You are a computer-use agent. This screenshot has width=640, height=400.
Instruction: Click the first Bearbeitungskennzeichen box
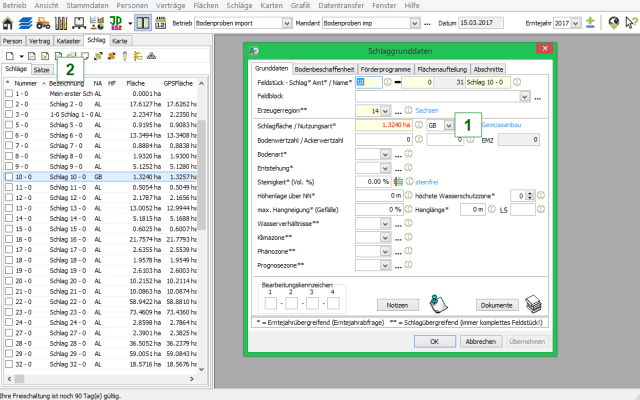point(270,303)
